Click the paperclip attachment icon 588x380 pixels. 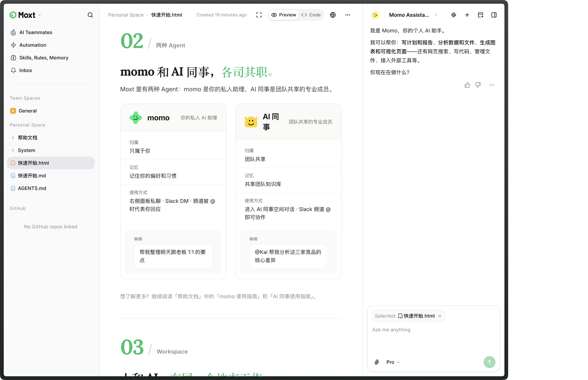376,362
